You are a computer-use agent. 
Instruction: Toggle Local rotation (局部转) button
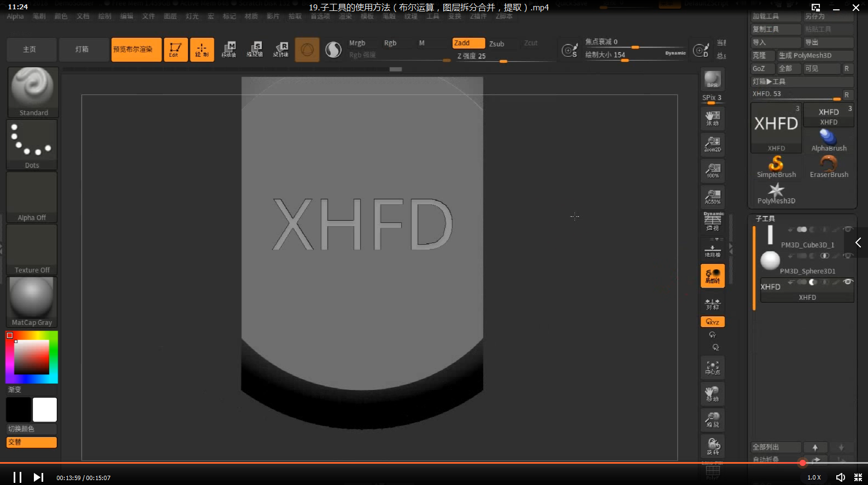pos(712,276)
